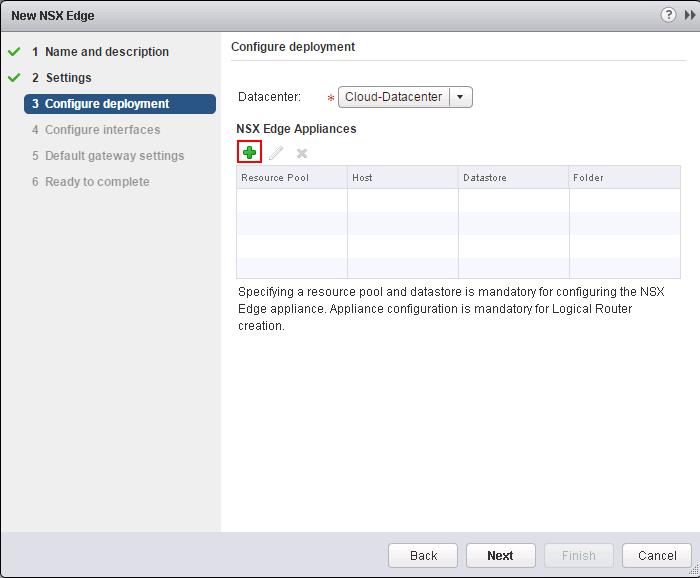Click the edit pencil icon for appliances

[276, 153]
